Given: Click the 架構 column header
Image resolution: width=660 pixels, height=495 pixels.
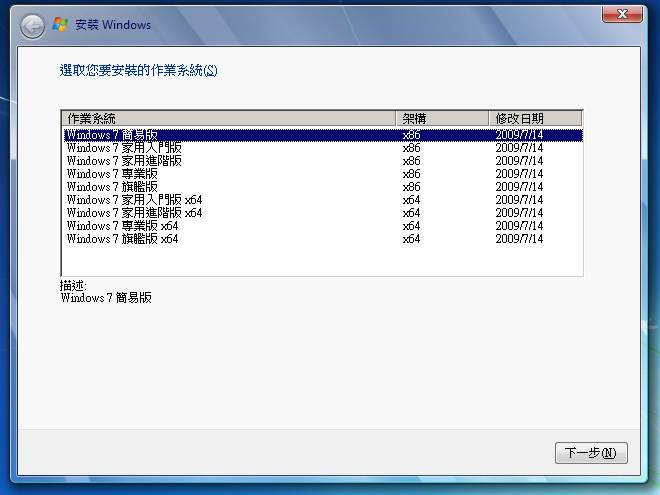Looking at the screenshot, I should click(x=441, y=118).
